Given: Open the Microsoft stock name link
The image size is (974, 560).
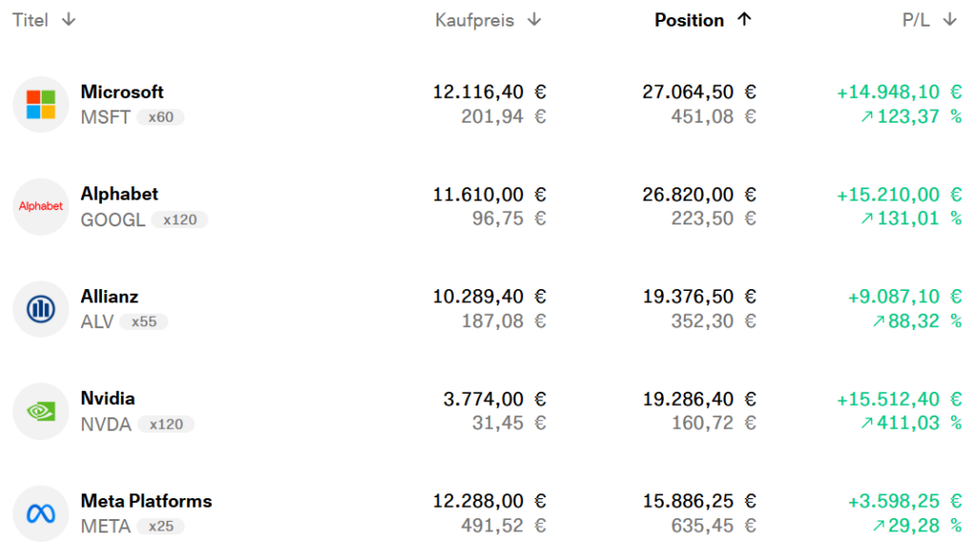Looking at the screenshot, I should (122, 92).
